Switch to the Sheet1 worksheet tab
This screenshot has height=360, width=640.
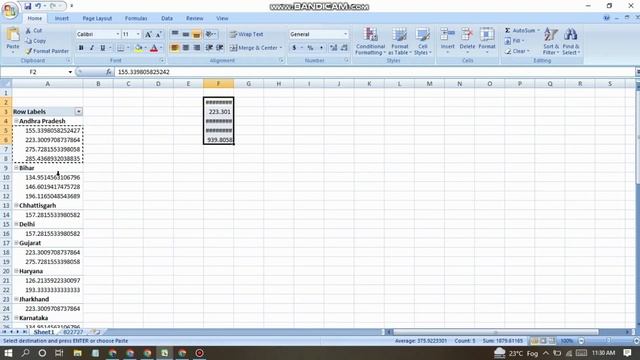(44, 332)
